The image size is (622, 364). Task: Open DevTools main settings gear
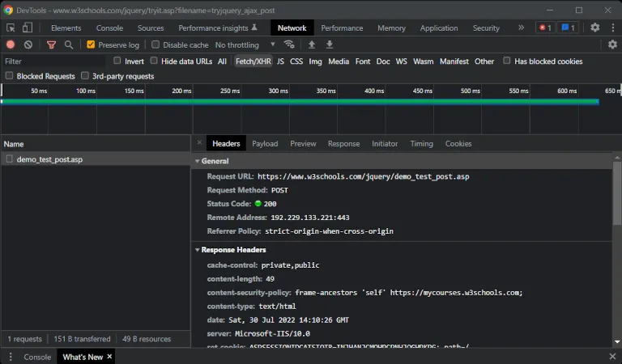click(x=594, y=28)
